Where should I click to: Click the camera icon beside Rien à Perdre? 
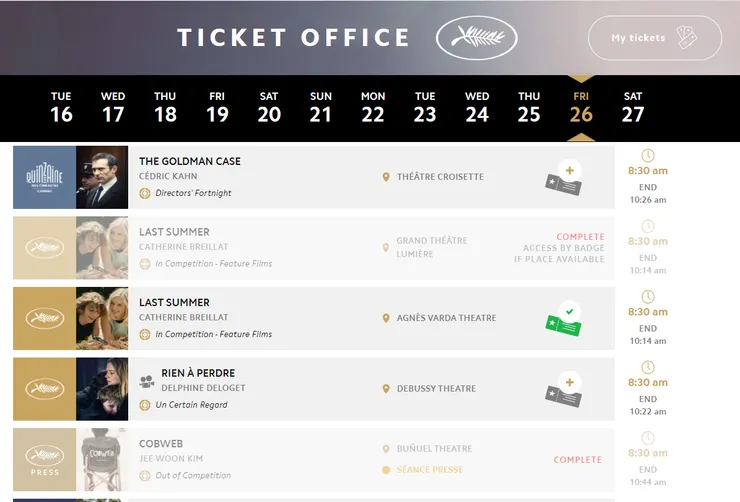pos(147,380)
